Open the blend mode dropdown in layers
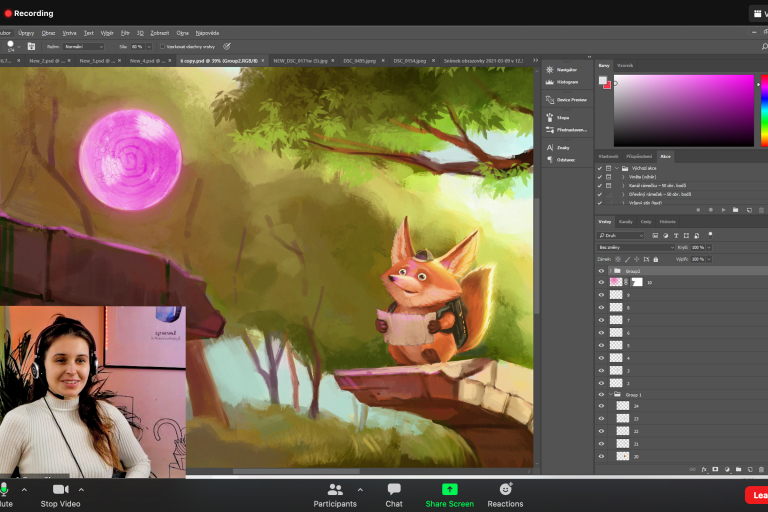The height and width of the screenshot is (512, 768). coord(636,246)
